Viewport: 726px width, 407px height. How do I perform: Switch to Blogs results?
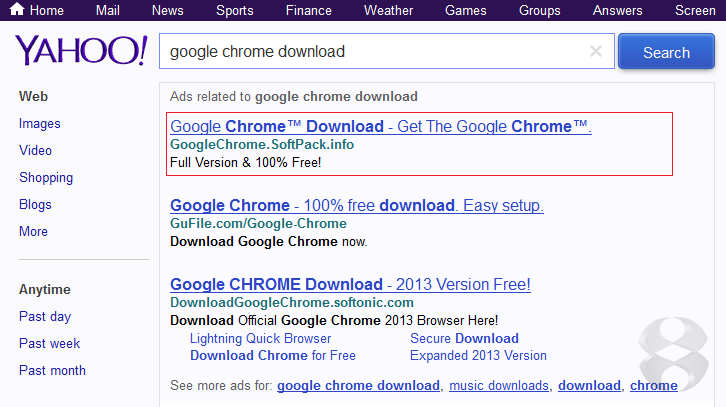tap(35, 205)
